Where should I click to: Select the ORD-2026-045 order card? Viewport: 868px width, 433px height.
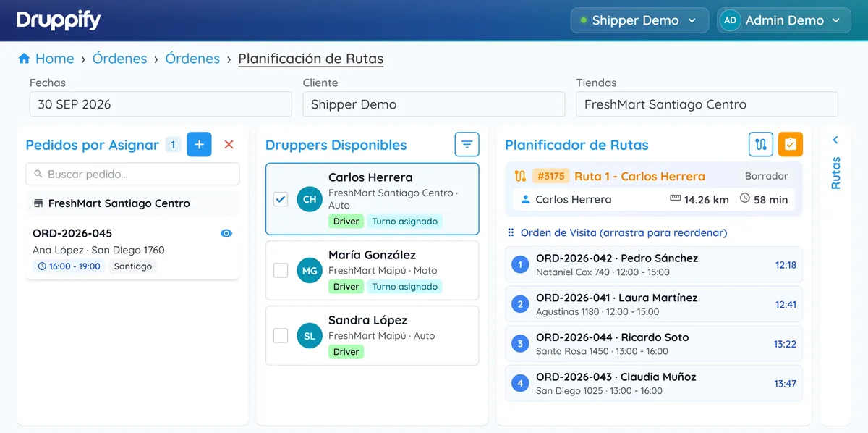point(133,250)
